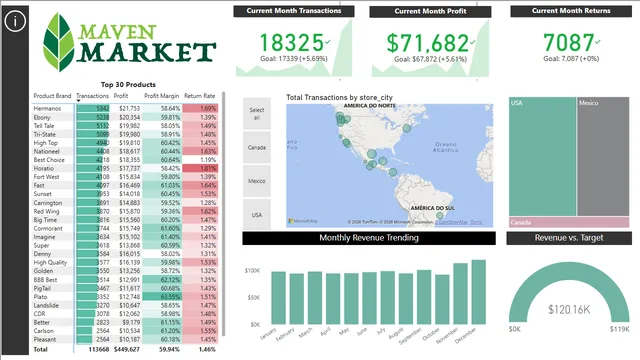The width and height of the screenshot is (640, 360).
Task: Click the Transactions sort arrow indicator
Action: click(x=78, y=101)
